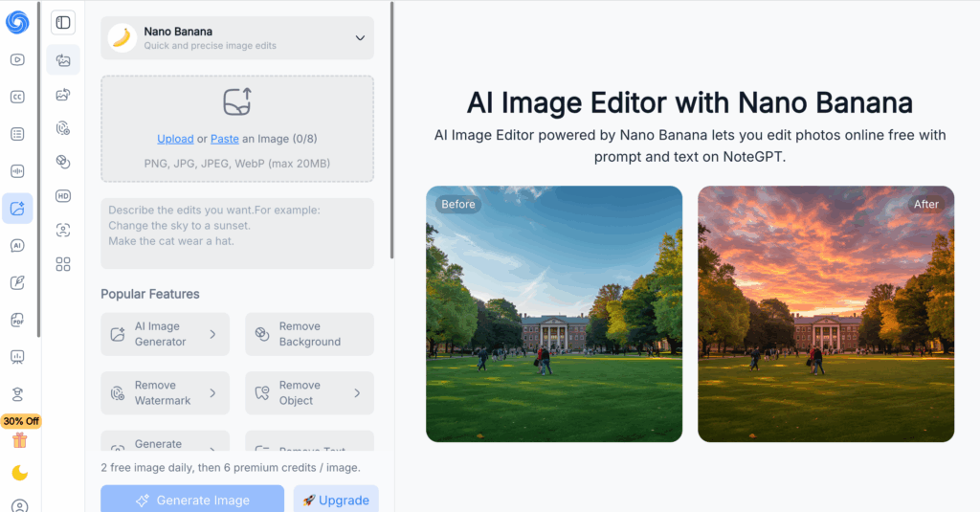The width and height of the screenshot is (980, 512).
Task: Choose the Remove Watermark feature
Action: [x=165, y=393]
